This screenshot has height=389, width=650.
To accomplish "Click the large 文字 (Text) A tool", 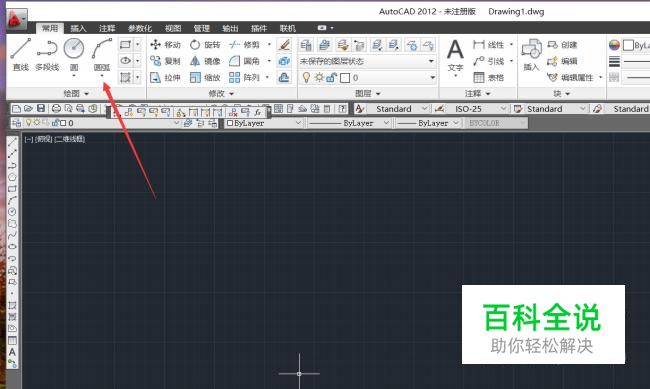I will pos(455,55).
